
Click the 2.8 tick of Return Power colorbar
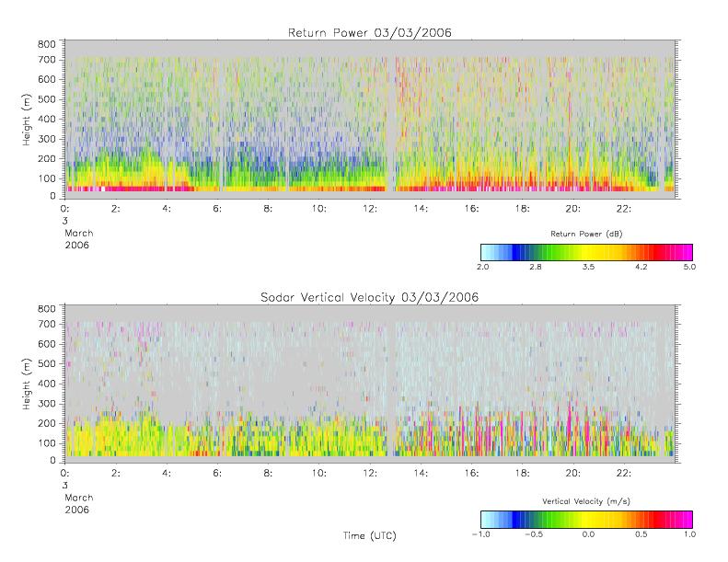tap(536, 267)
